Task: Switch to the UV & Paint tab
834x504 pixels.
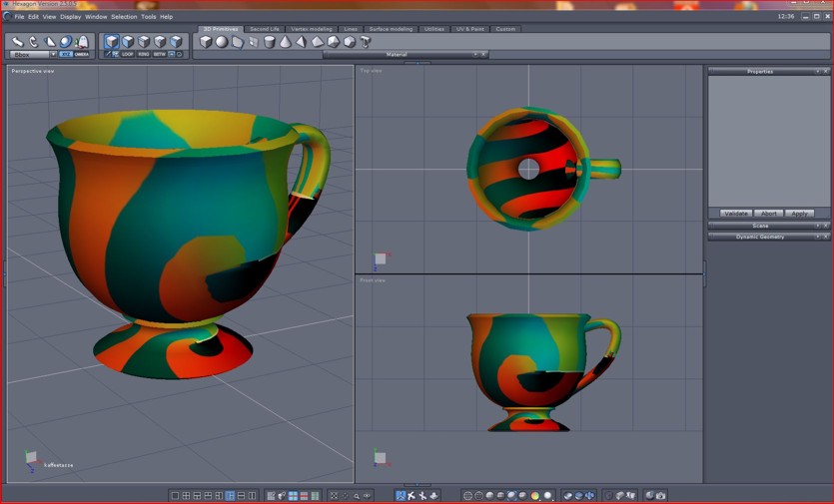Action: (470, 29)
